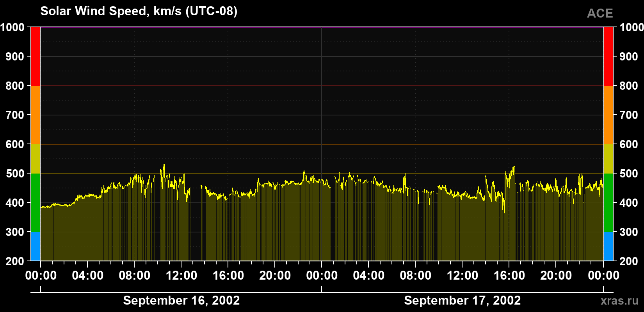
Task: Click the 400 label on the left axis
Action: pos(15,203)
